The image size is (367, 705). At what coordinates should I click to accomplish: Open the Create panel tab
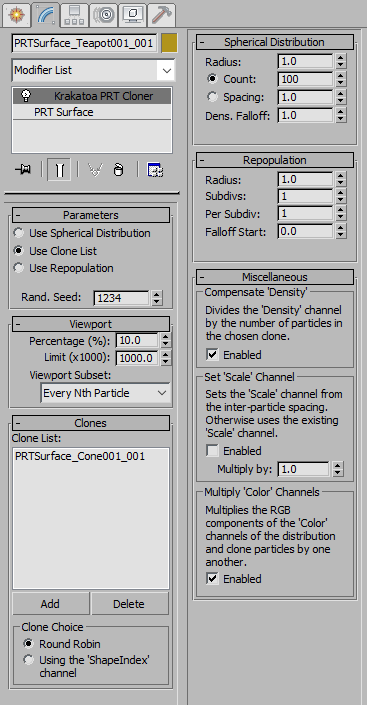(x=17, y=15)
